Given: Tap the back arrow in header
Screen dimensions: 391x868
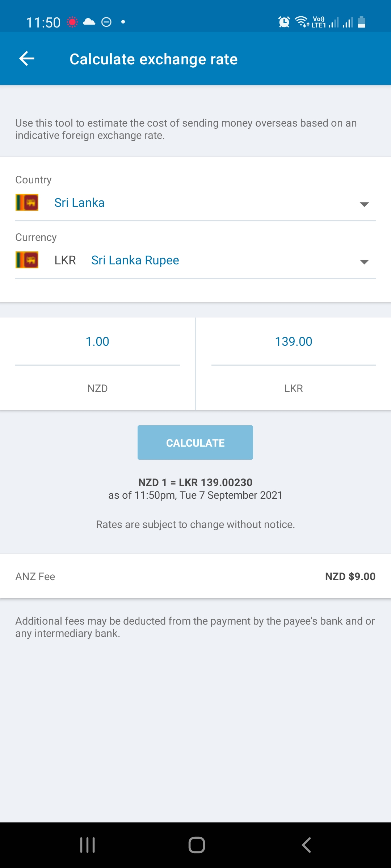Looking at the screenshot, I should [27, 59].
